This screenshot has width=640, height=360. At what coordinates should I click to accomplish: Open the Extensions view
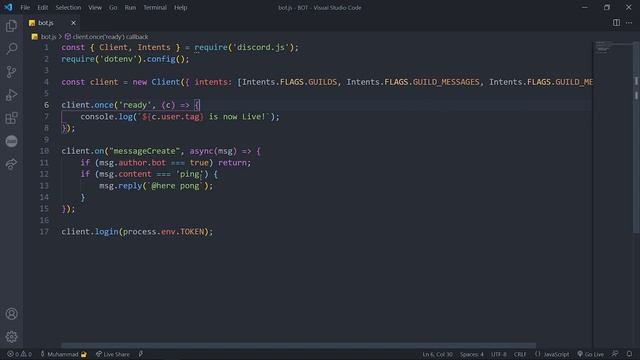11,118
